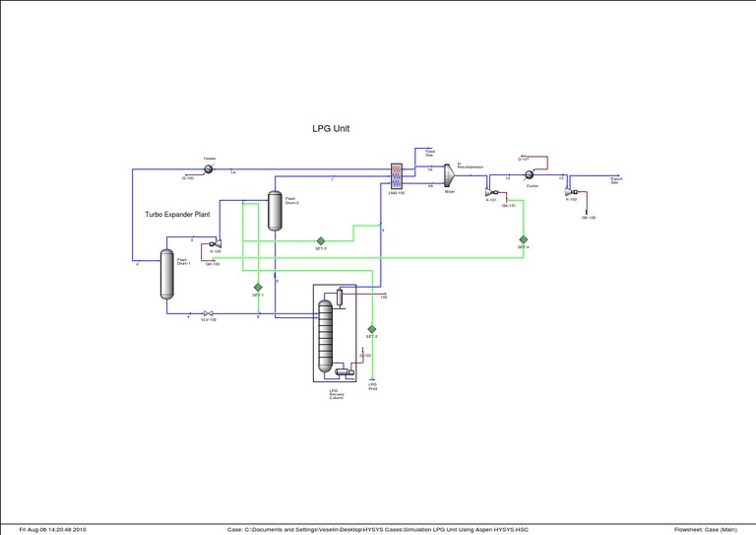This screenshot has height=535, width=756.
Task: Select the Mixer unit icon
Action: 449,175
